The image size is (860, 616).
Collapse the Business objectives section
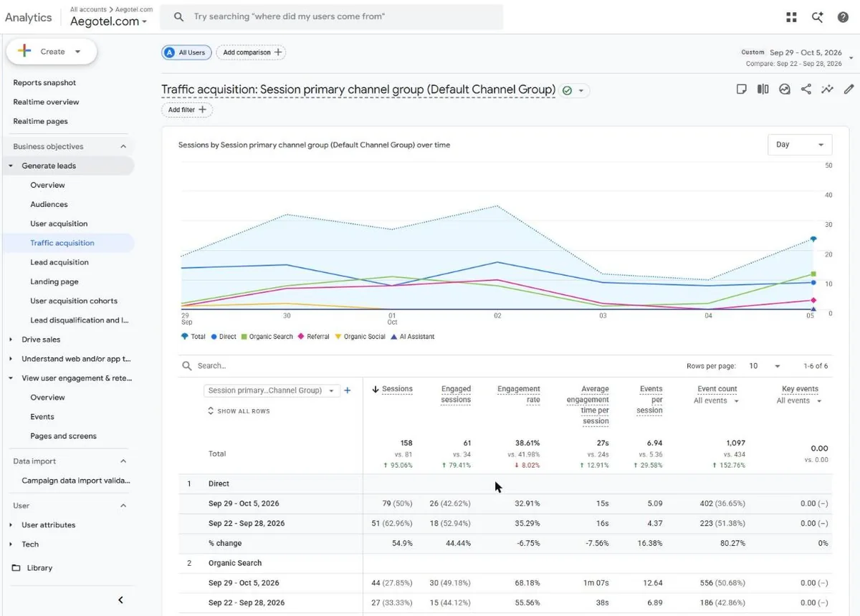pos(123,146)
